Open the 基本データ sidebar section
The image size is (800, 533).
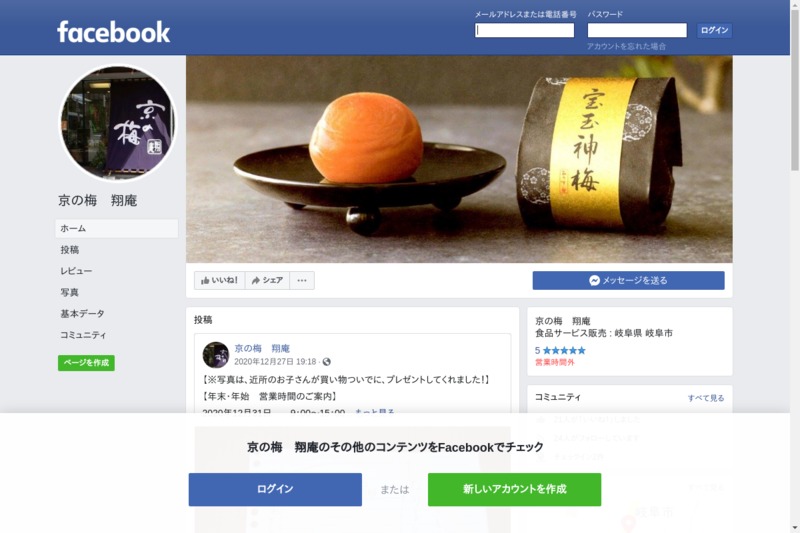[82, 314]
